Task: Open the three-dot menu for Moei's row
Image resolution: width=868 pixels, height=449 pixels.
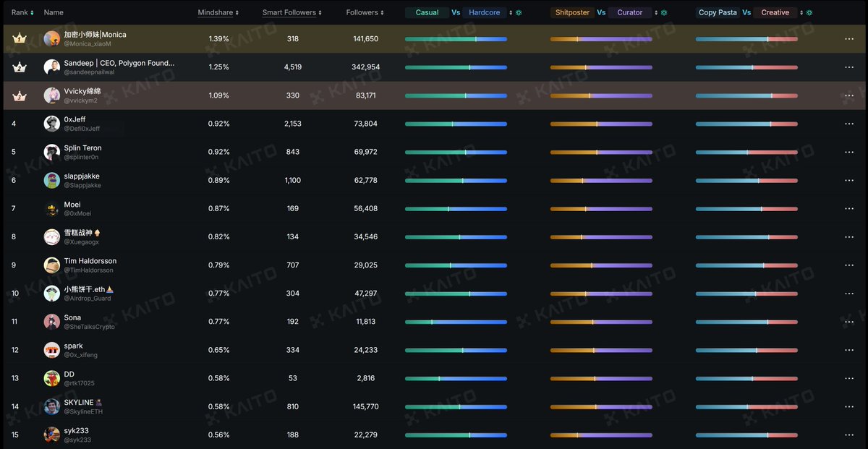Action: coord(849,209)
